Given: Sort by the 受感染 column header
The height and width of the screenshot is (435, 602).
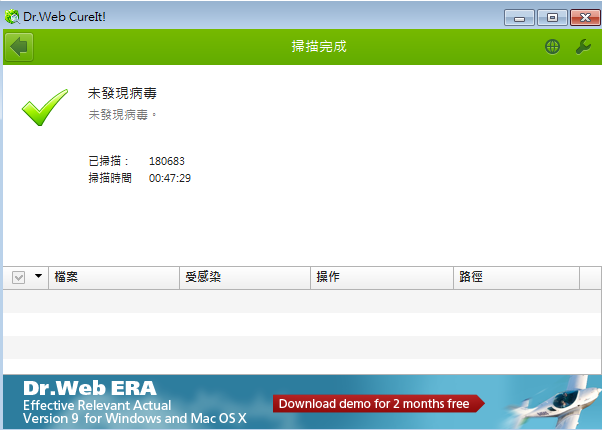Looking at the screenshot, I should 245,277.
